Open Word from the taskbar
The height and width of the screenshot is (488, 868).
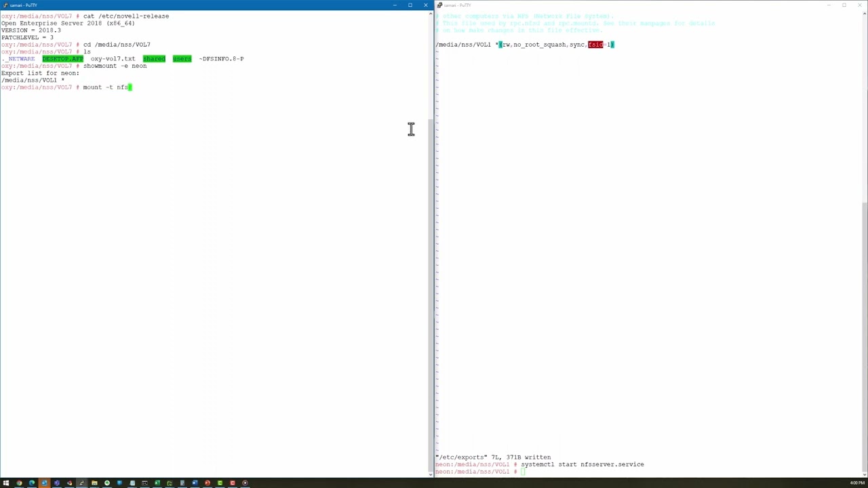point(195,483)
